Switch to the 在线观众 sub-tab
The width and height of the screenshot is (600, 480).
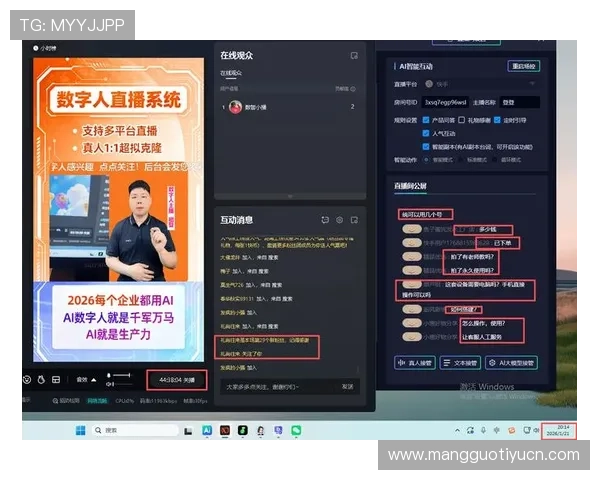[231, 73]
